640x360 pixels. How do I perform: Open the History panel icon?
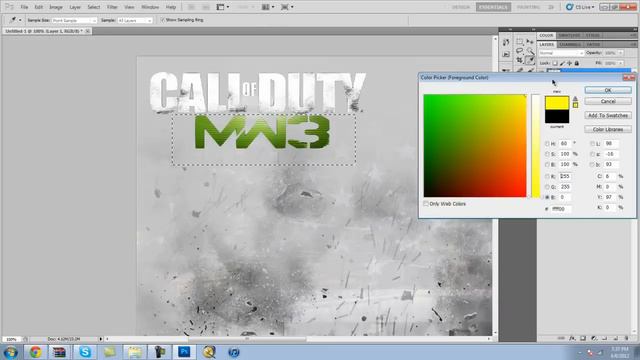[x=506, y=42]
